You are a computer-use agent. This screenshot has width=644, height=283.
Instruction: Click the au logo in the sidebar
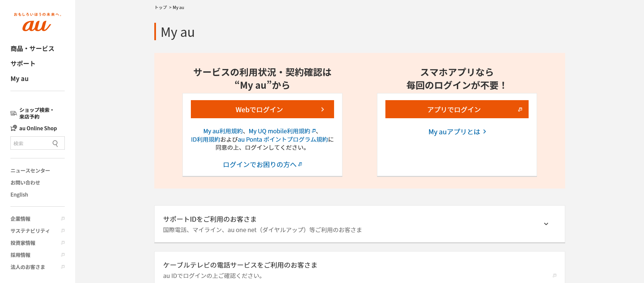[x=37, y=22]
